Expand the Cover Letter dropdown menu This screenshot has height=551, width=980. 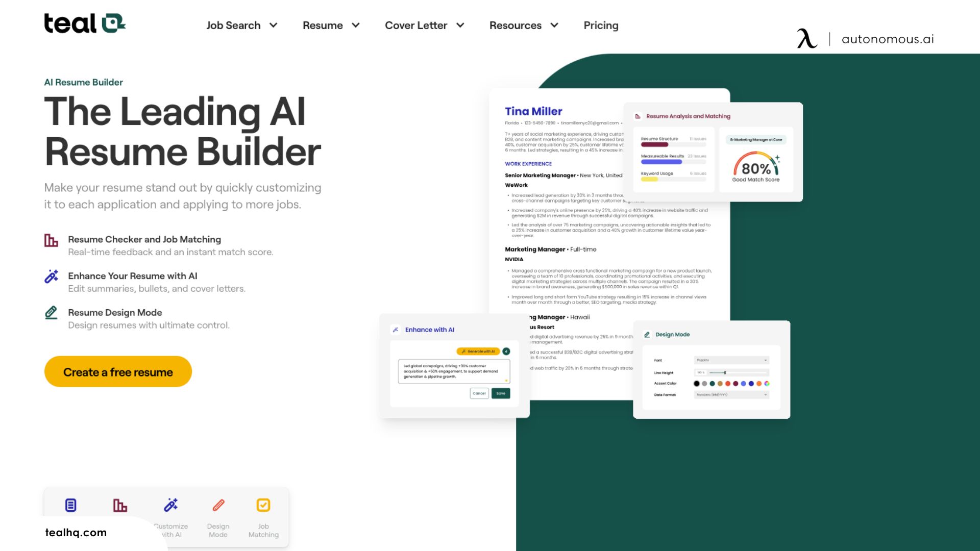pyautogui.click(x=424, y=25)
